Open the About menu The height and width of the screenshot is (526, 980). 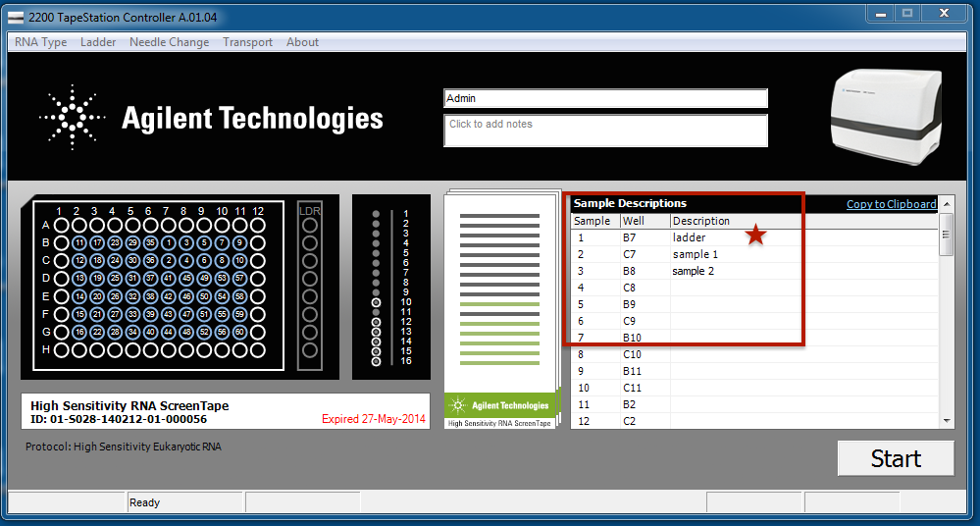302,42
